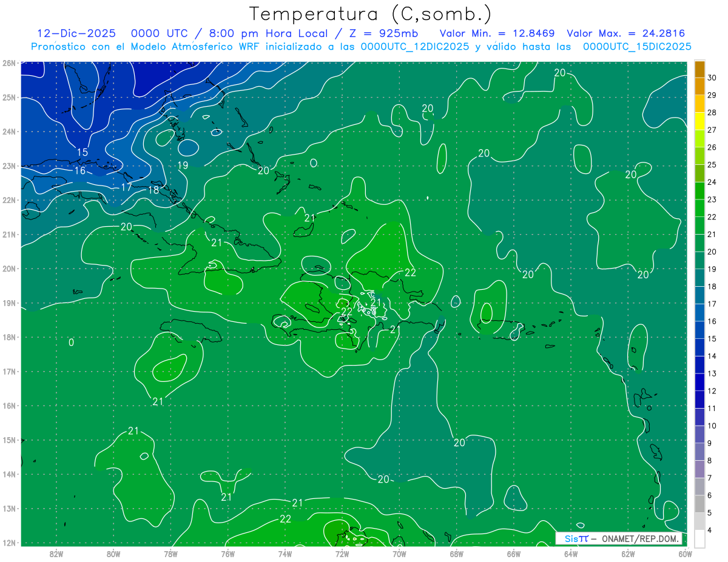Pick the dark blue swatch between 12 and 13
Image resolution: width=728 pixels, height=562 pixels.
pos(699,382)
